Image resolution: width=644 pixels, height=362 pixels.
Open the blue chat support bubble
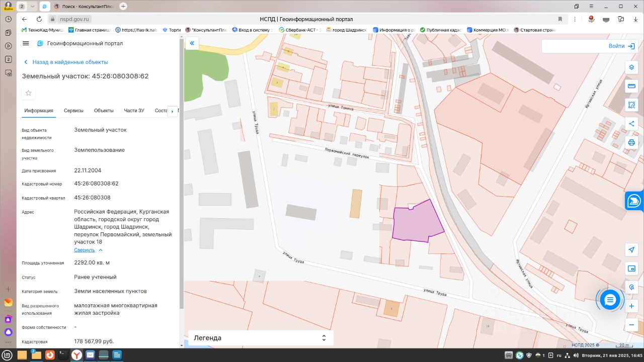[610, 300]
